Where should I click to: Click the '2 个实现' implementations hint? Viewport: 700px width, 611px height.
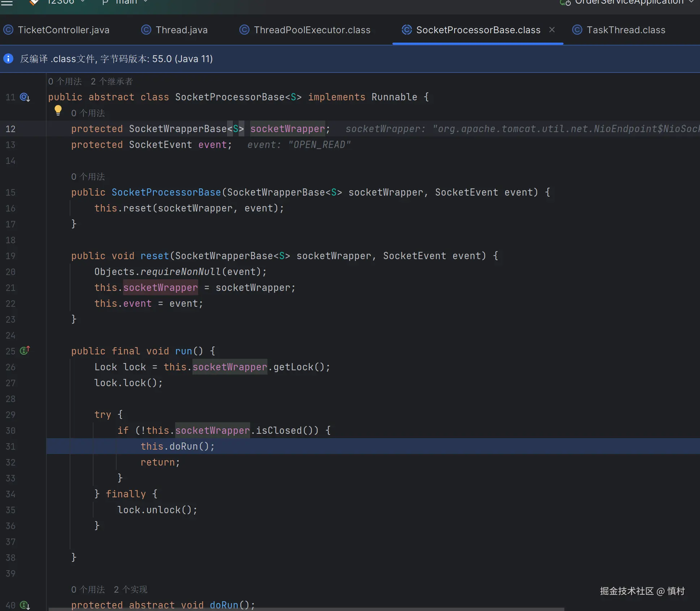[x=131, y=590]
